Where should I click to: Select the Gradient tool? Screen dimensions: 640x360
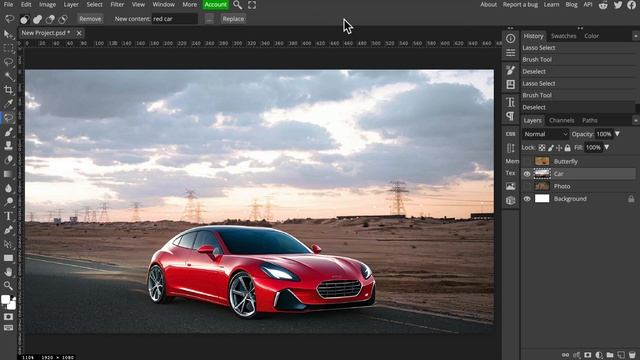[x=8, y=174]
